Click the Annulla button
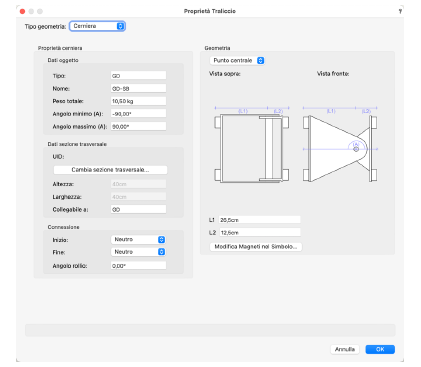Image resolution: width=421 pixels, height=367 pixels. point(345,349)
